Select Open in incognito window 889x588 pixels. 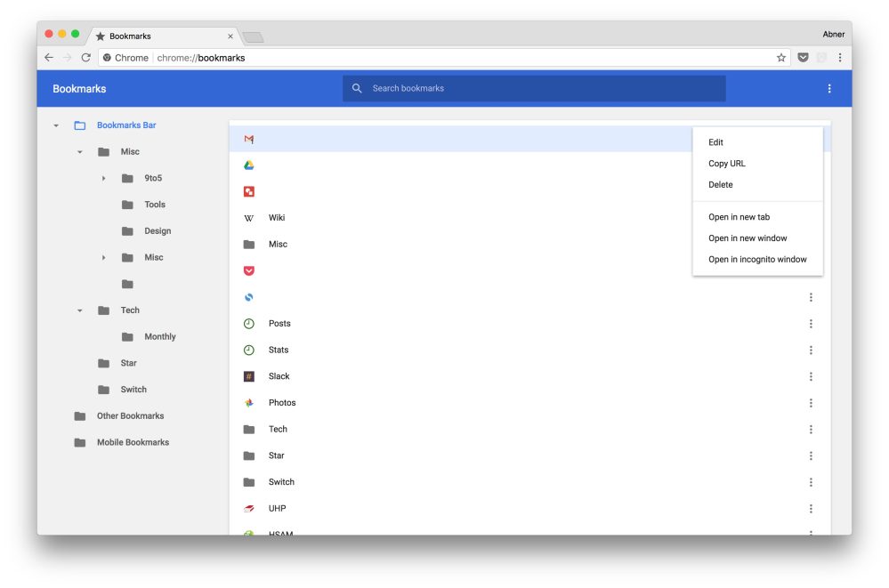pyautogui.click(x=757, y=260)
